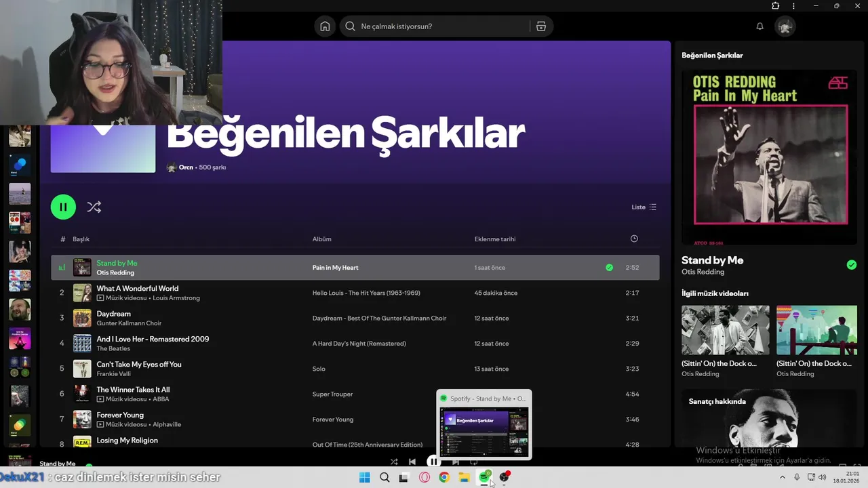Click the What A Wonderful World cover thumbnail
Viewport: 868px width, 488px height.
pos(82,293)
